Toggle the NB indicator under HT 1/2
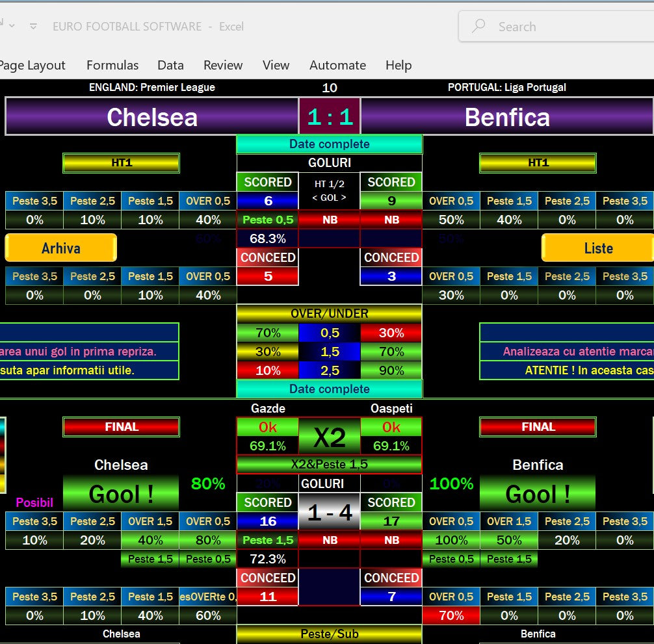654x644 pixels. (330, 220)
